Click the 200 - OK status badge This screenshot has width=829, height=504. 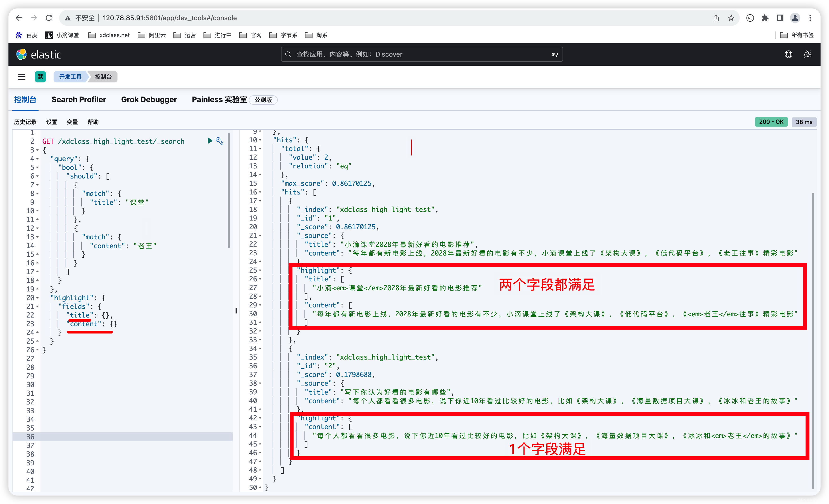pyautogui.click(x=771, y=122)
